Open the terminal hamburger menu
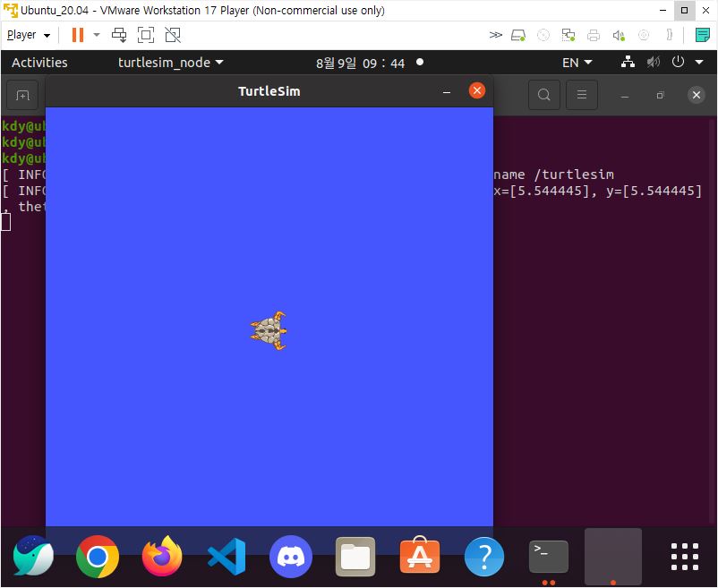Viewport: 718px width, 588px height. pos(582,95)
